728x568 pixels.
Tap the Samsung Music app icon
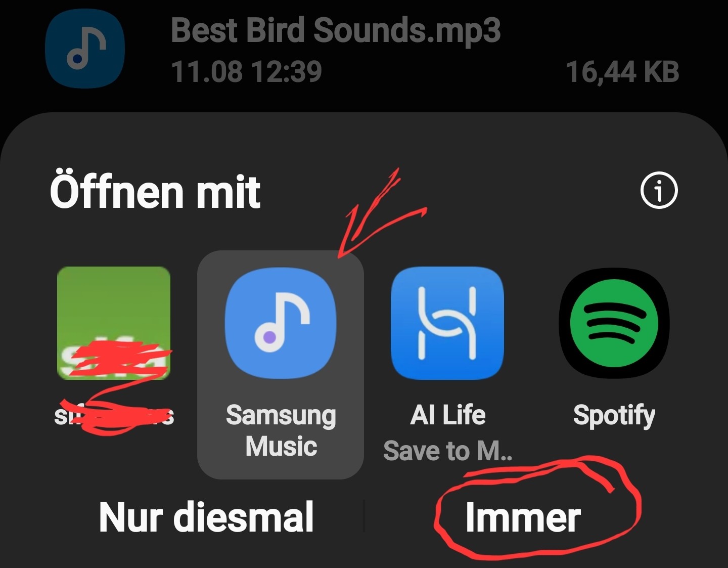coord(281,323)
